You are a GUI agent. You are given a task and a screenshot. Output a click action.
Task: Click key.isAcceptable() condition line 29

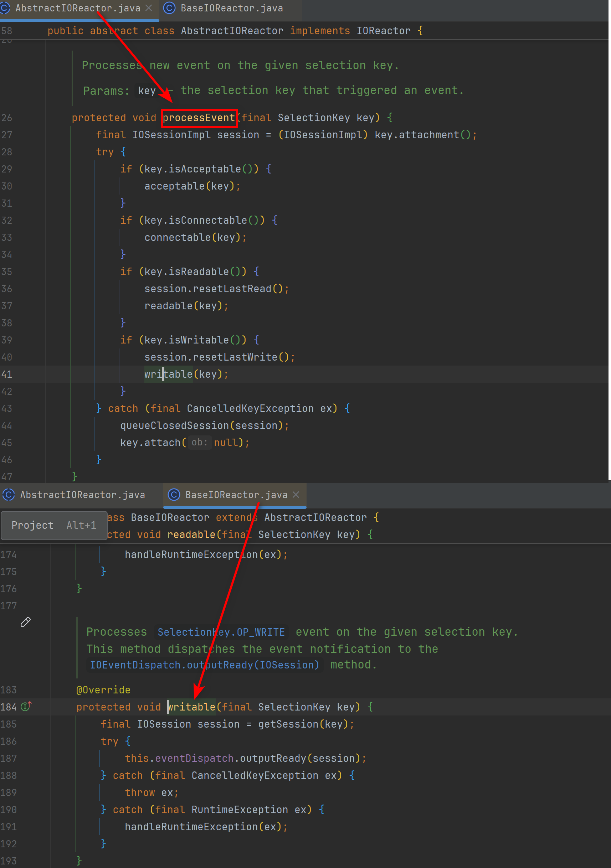(198, 169)
